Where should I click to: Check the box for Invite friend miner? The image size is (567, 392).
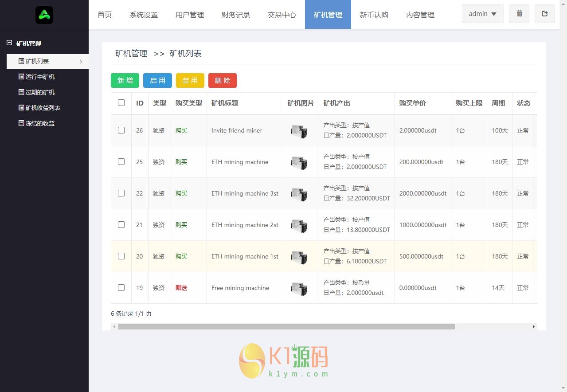click(x=121, y=130)
